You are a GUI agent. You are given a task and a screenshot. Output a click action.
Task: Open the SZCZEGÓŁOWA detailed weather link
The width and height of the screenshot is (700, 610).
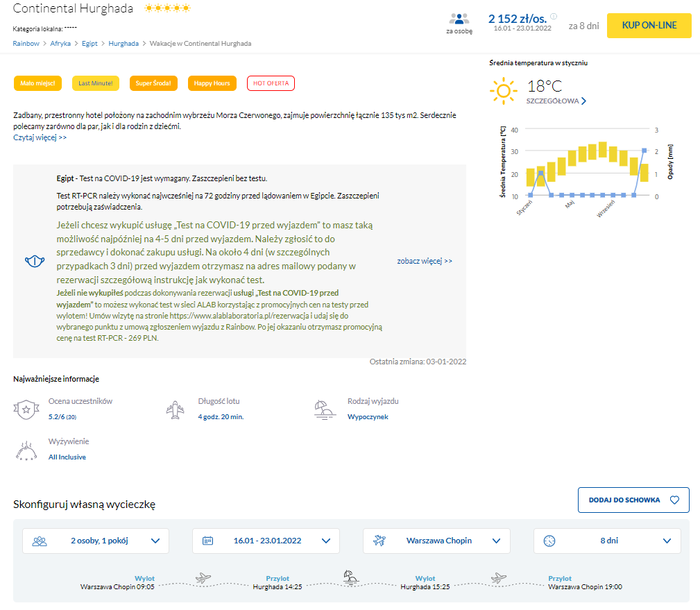(556, 101)
